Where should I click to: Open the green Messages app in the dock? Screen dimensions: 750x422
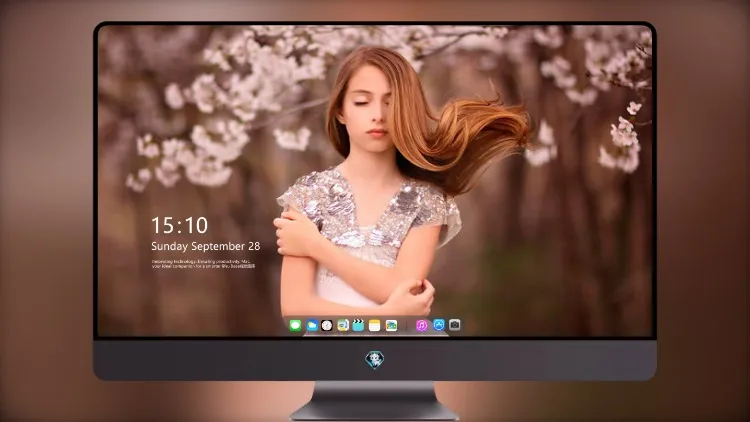tap(295, 325)
